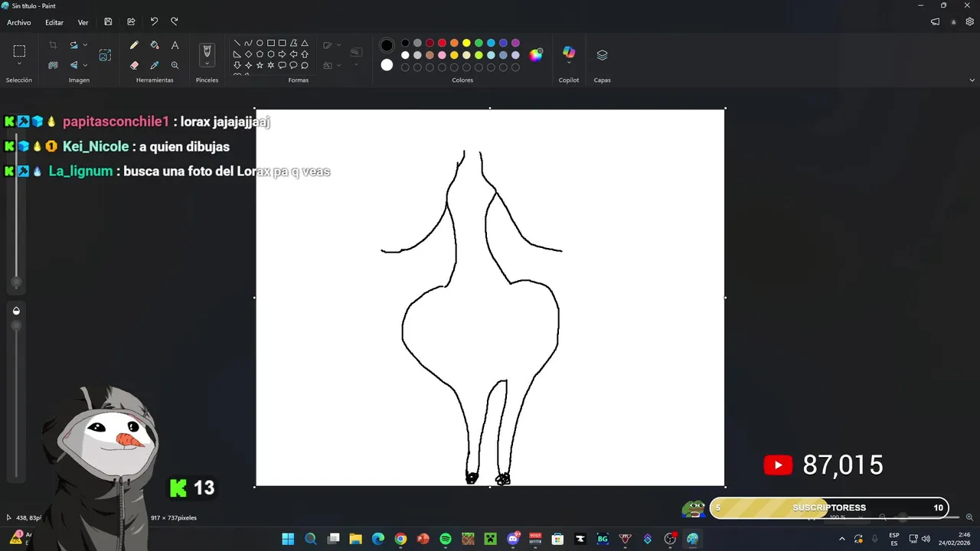Choose the Oval shape
The image size is (980, 551).
coord(260,43)
